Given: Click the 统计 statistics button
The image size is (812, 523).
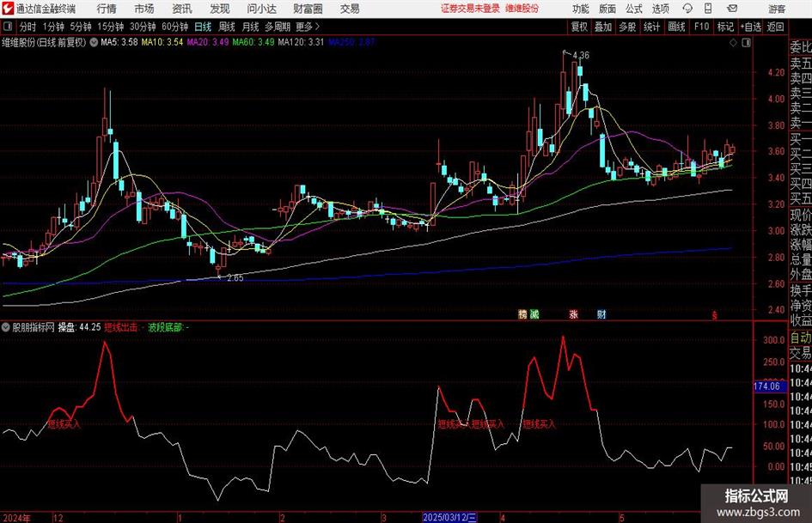Looking at the screenshot, I should pyautogui.click(x=651, y=27).
